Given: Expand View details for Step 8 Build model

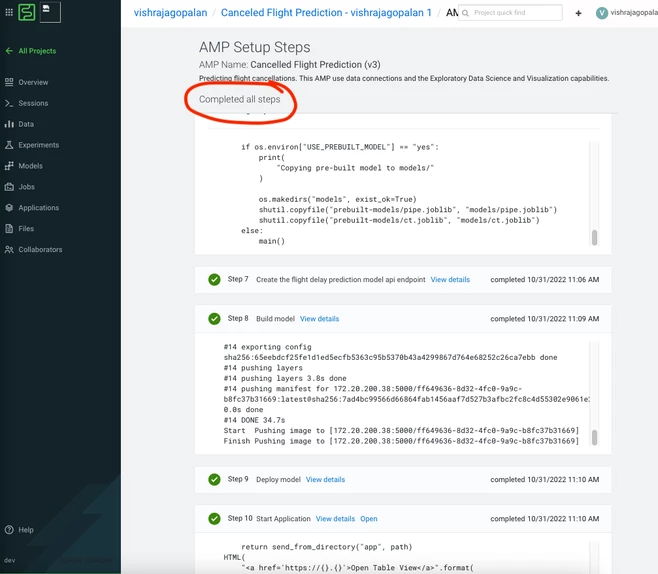Looking at the screenshot, I should pos(319,319).
